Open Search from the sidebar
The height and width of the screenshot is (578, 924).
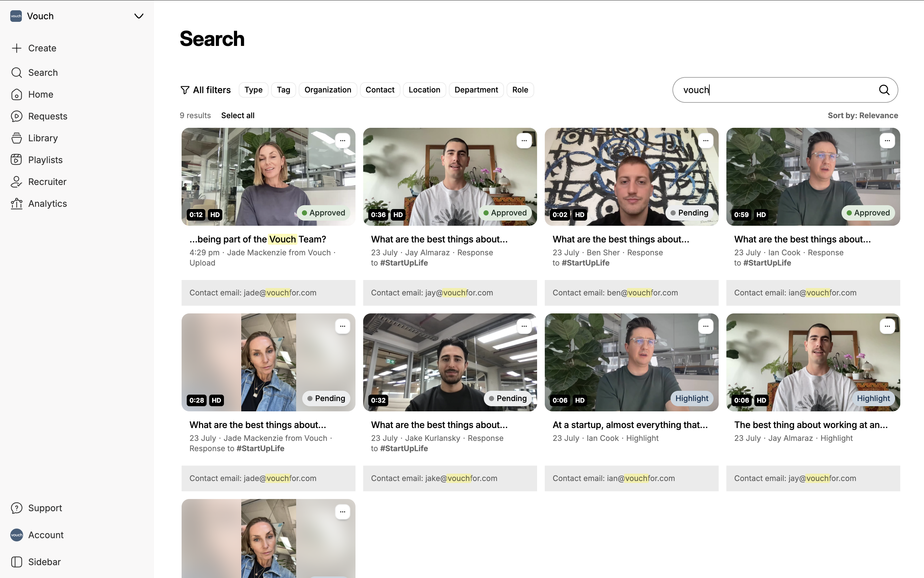tap(43, 73)
